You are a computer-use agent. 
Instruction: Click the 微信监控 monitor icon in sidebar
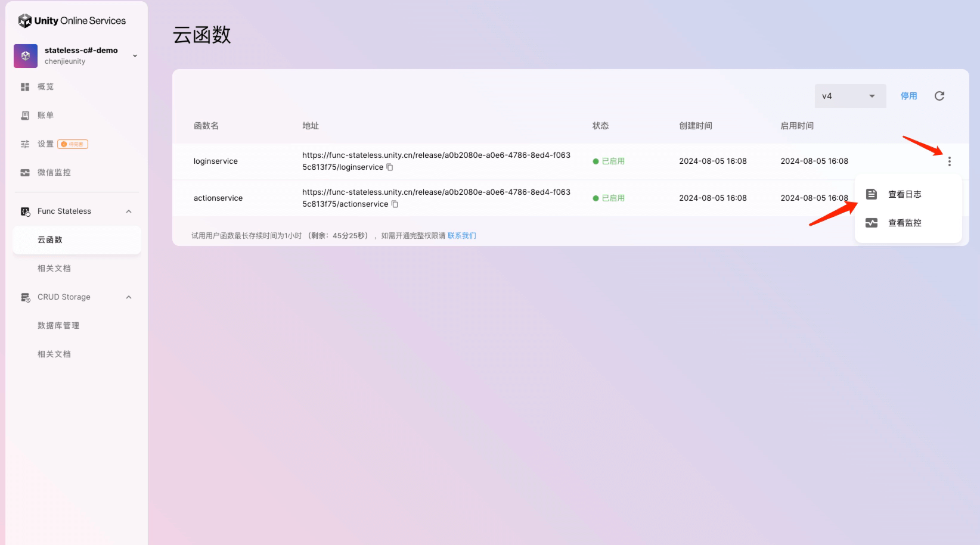(25, 173)
